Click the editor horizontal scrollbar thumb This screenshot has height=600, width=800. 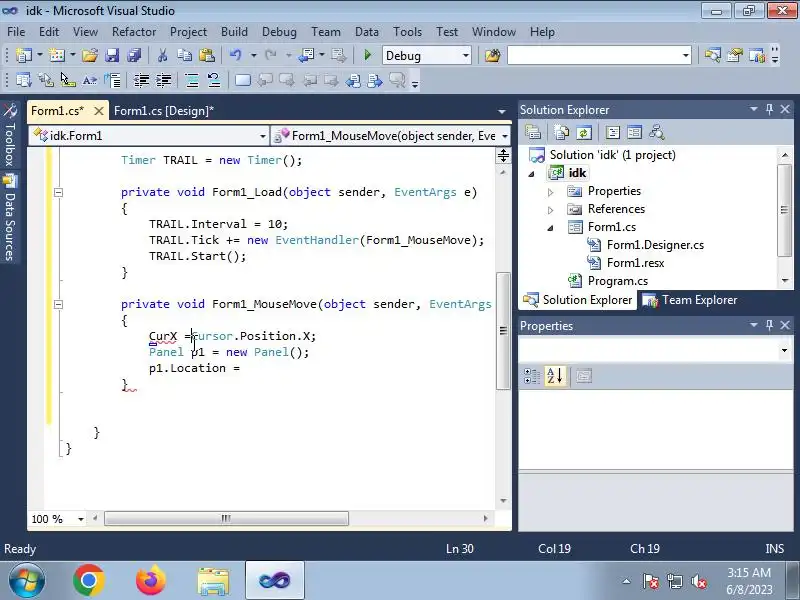click(227, 519)
